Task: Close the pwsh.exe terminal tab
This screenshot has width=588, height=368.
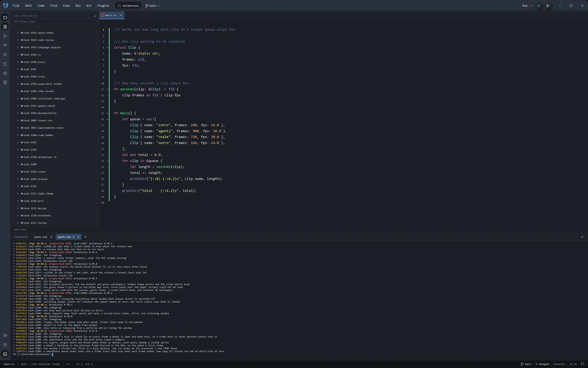Action: tap(51, 237)
